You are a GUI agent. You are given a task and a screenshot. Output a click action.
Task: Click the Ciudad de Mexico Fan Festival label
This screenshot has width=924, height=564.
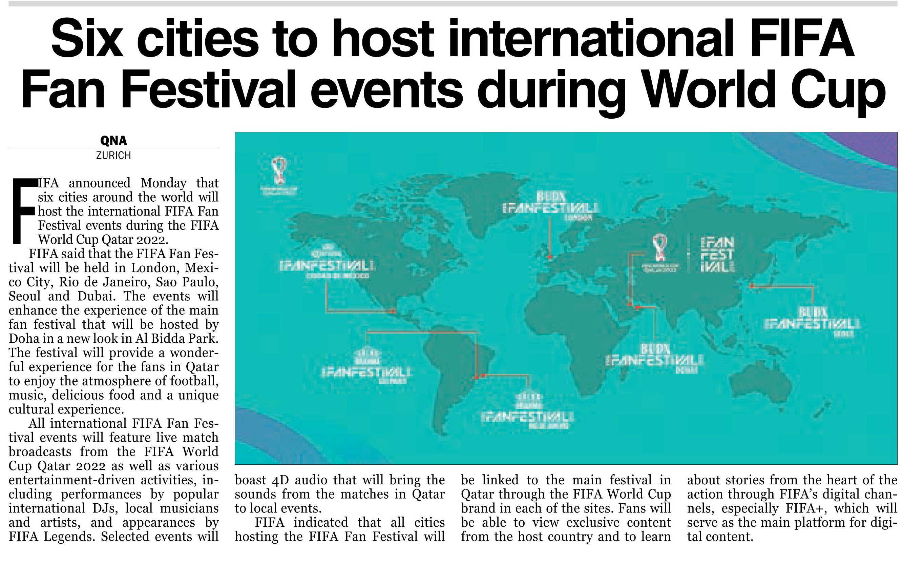pyautogui.click(x=328, y=262)
